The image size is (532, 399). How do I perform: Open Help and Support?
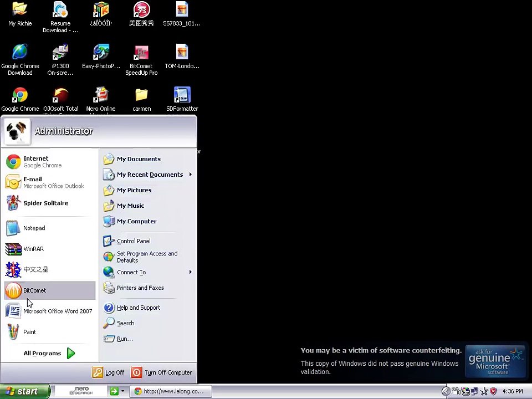point(148,308)
